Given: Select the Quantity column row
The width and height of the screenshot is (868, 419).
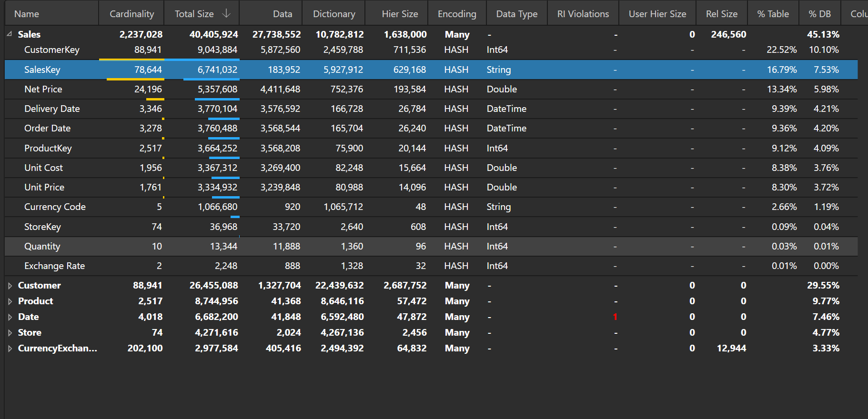Looking at the screenshot, I should [x=42, y=247].
